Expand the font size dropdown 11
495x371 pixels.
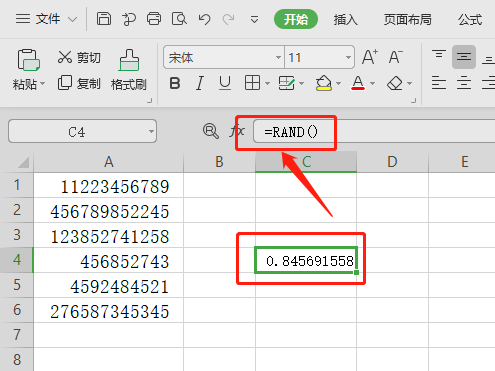click(348, 57)
